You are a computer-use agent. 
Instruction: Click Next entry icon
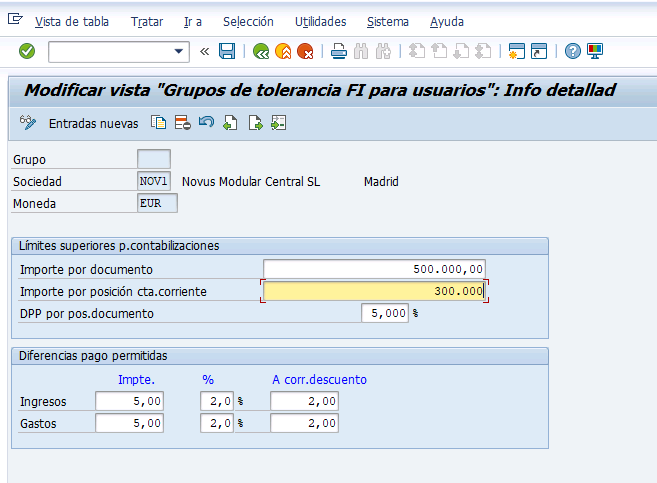[x=255, y=123]
